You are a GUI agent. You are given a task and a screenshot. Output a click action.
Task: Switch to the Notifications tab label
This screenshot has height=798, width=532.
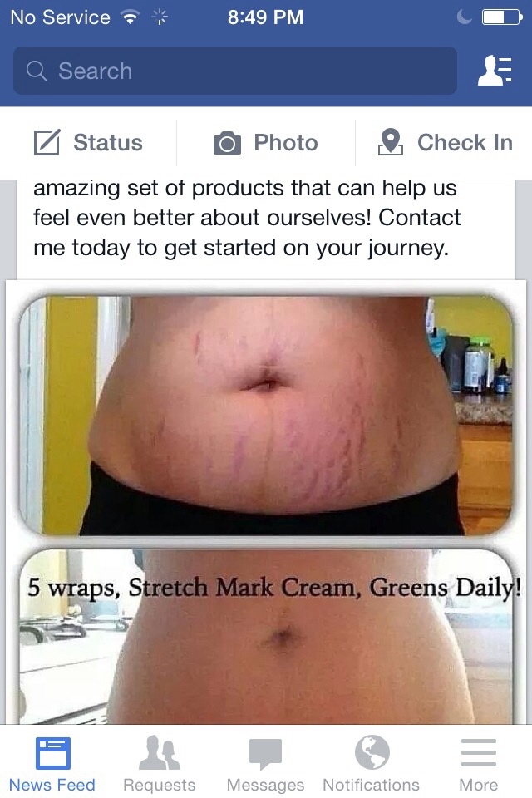click(371, 785)
